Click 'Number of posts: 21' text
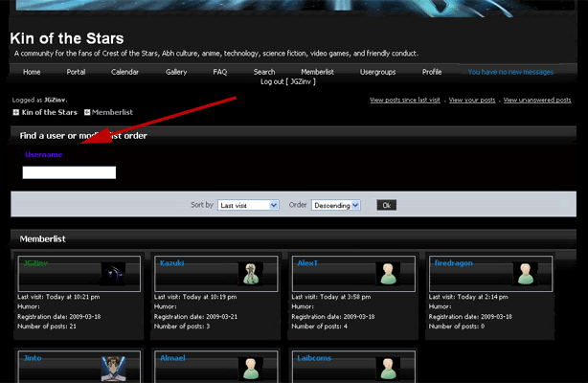The width and height of the screenshot is (588, 383). (x=47, y=327)
